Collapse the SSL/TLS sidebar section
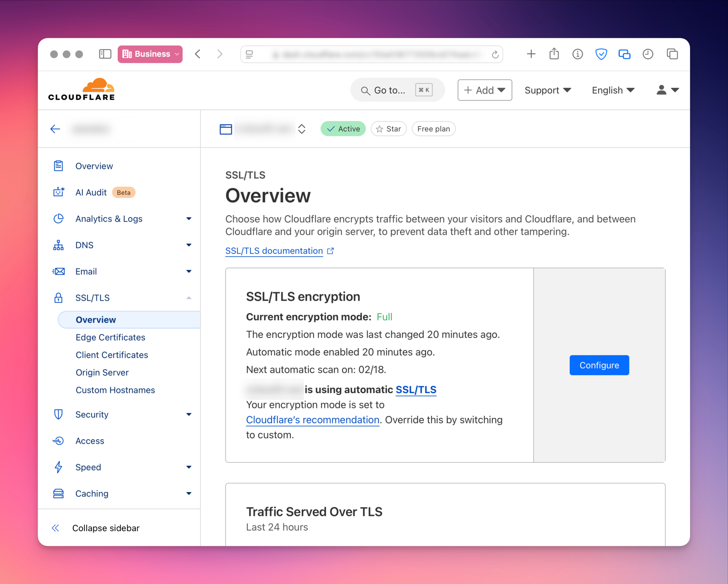The width and height of the screenshot is (728, 584). (189, 298)
